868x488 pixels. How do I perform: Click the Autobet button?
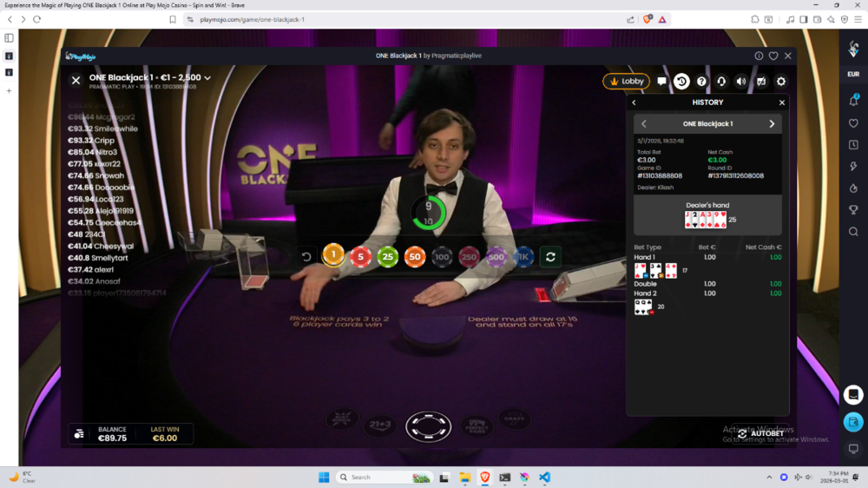(x=761, y=433)
